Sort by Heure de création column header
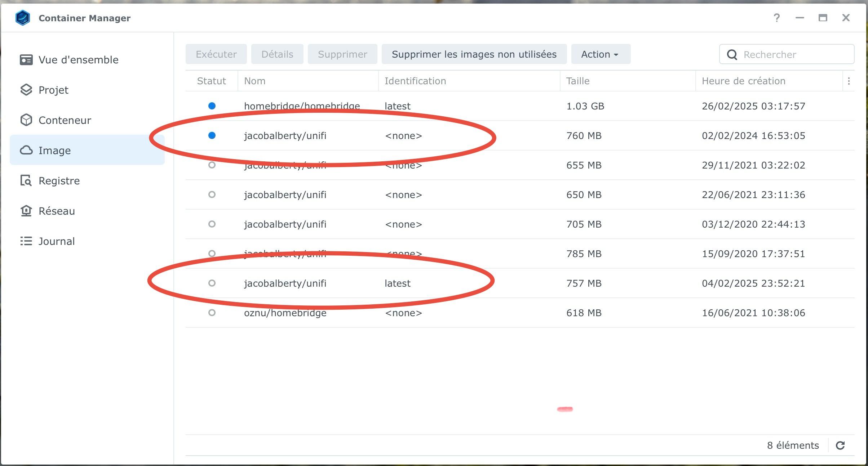This screenshot has height=466, width=868. tap(743, 81)
